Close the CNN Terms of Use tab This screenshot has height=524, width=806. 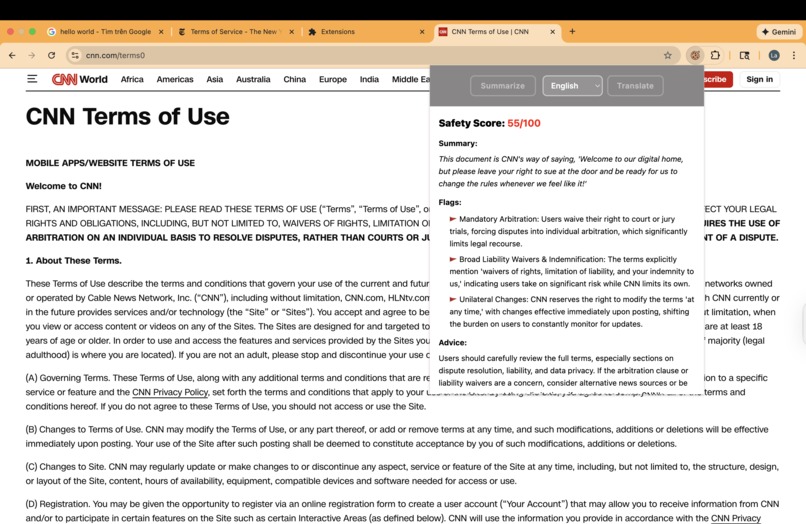[x=553, y=31]
